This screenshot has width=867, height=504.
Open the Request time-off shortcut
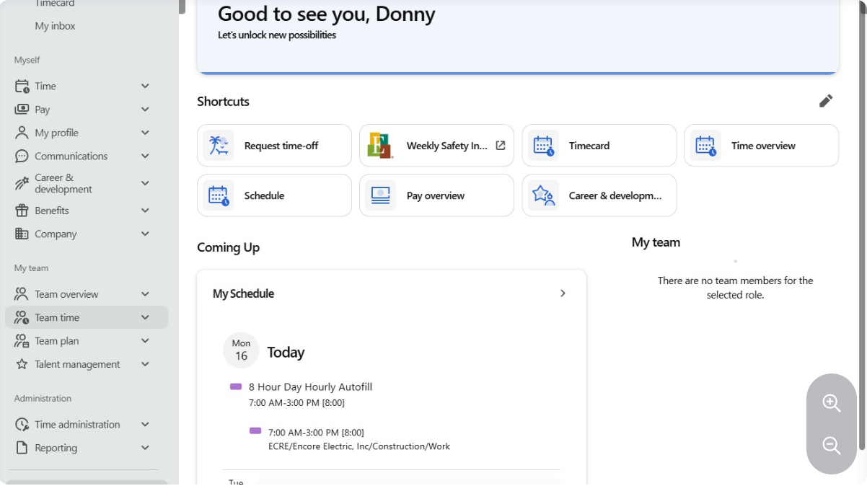point(274,146)
